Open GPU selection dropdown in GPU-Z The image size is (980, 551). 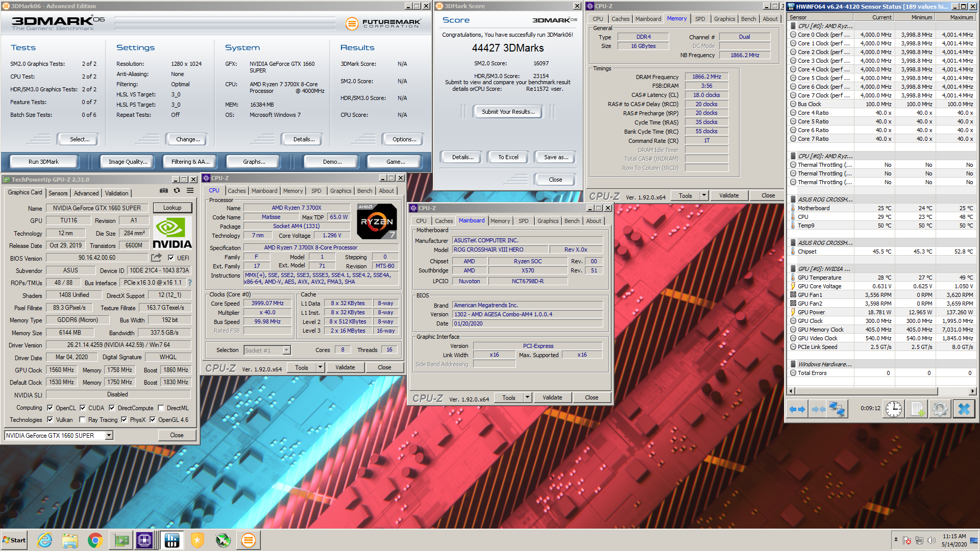click(x=109, y=435)
